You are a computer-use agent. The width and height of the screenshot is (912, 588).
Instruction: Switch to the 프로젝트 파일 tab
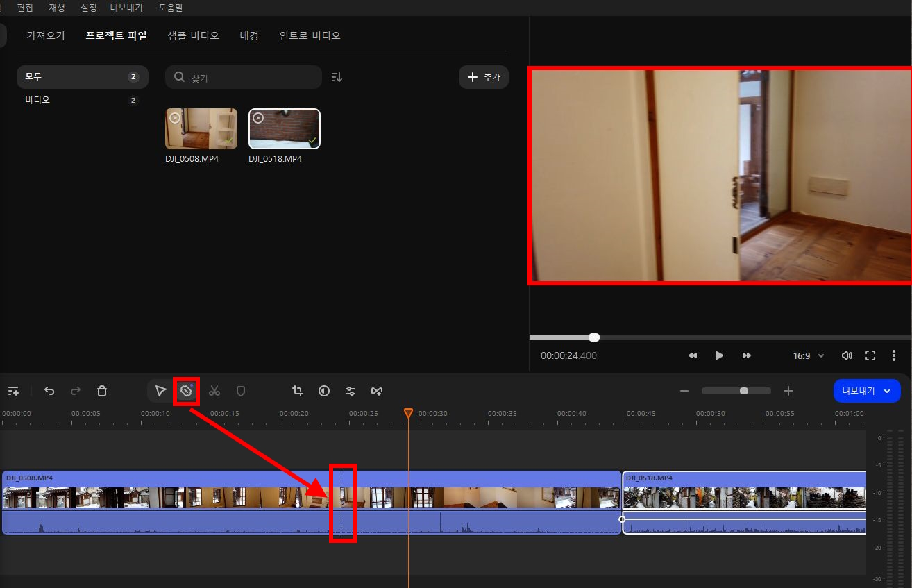[116, 35]
